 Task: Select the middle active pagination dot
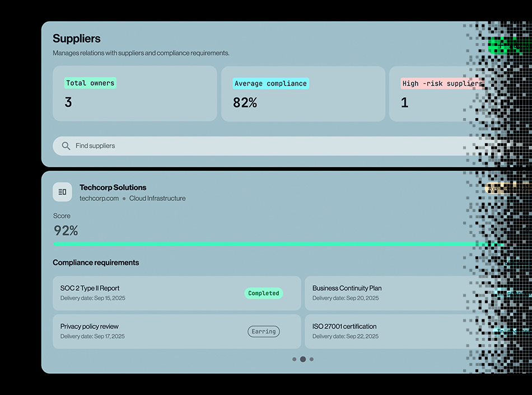[303, 359]
